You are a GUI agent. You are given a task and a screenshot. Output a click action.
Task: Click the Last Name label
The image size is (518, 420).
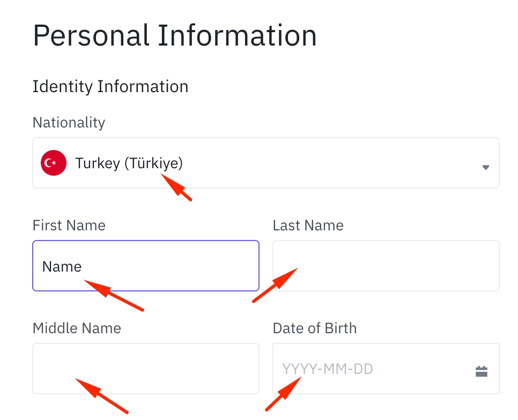308,225
